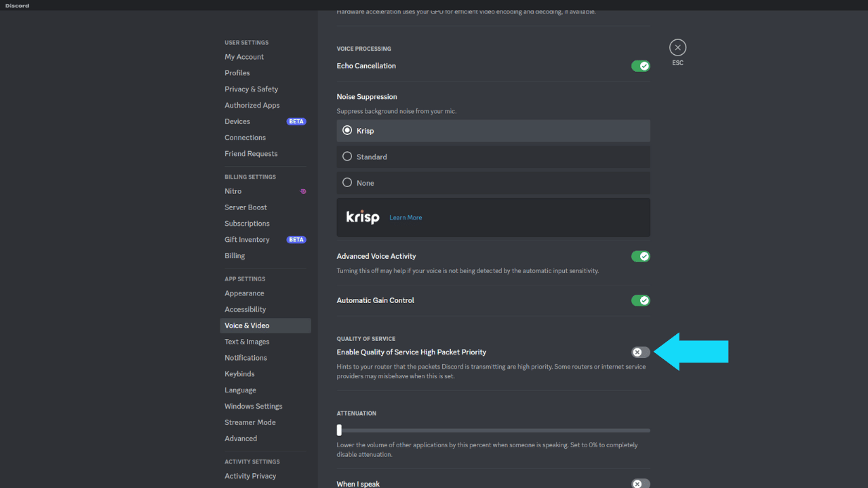This screenshot has width=868, height=488.
Task: Click the Discord title in title bar
Action: 17,5
